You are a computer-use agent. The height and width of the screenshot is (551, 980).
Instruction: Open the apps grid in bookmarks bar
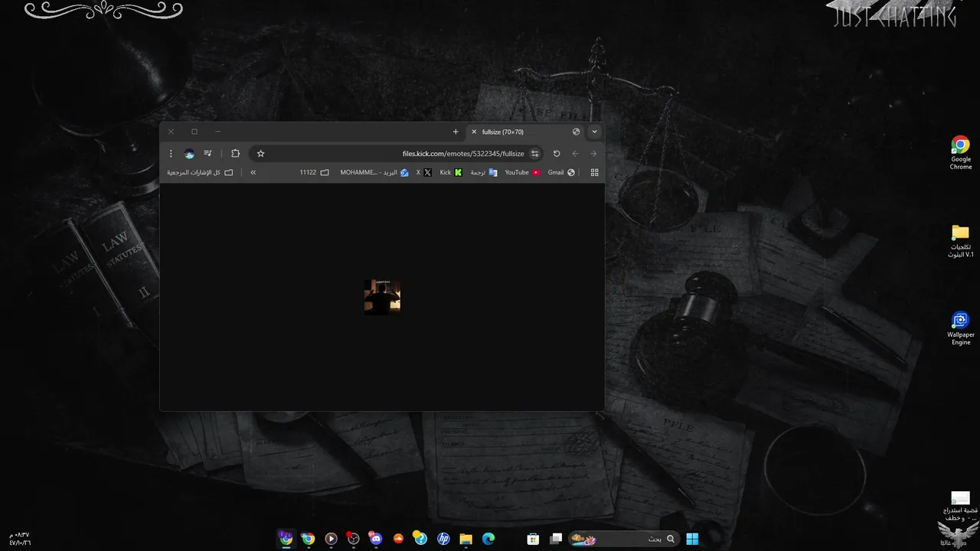click(x=594, y=173)
